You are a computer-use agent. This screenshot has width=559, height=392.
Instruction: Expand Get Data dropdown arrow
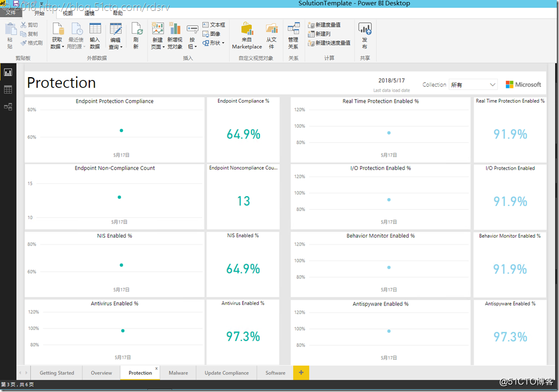tap(63, 47)
